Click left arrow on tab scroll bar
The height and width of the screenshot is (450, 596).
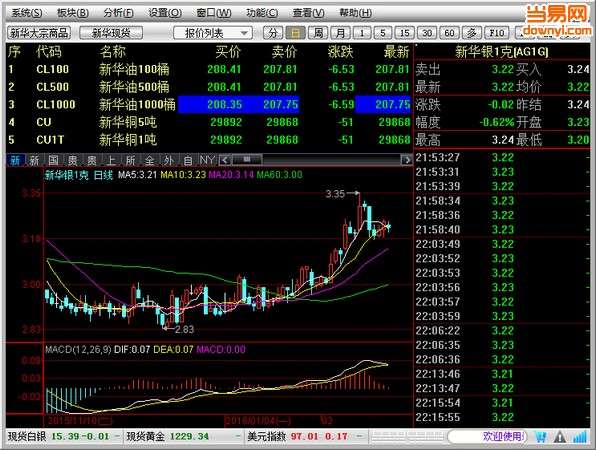(x=225, y=160)
